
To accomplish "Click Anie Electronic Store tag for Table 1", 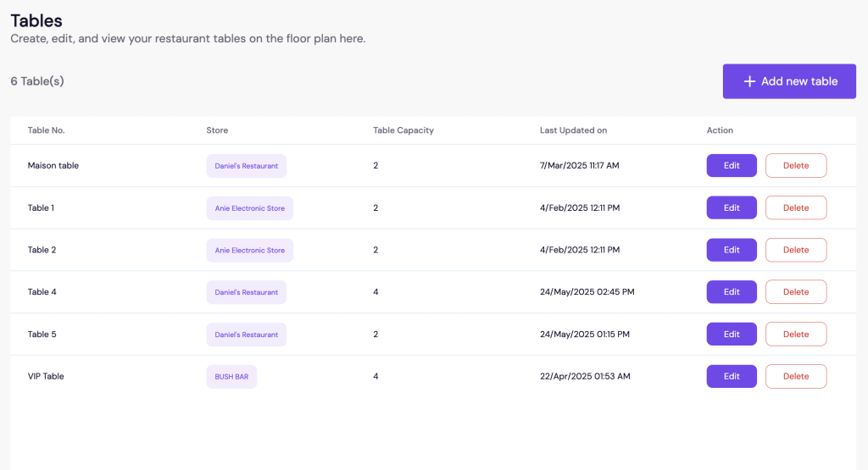I will point(249,208).
